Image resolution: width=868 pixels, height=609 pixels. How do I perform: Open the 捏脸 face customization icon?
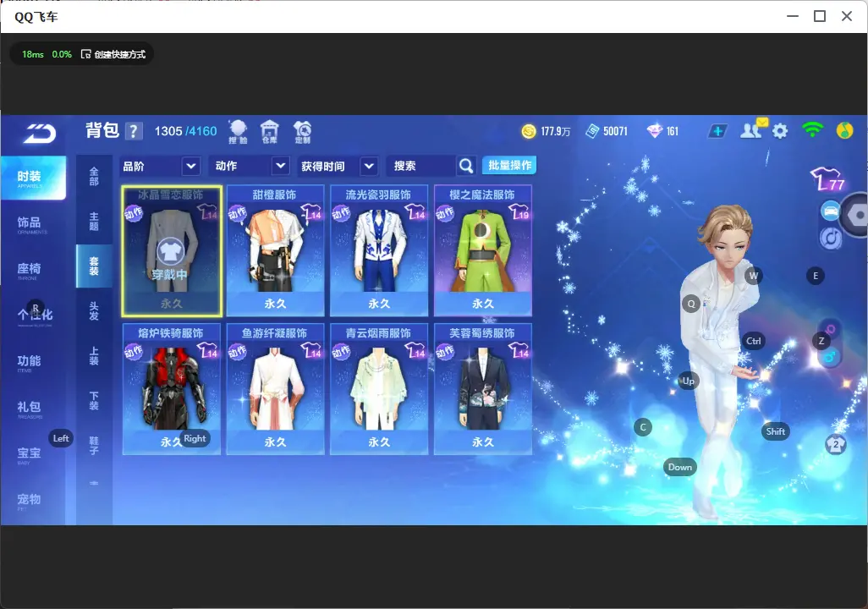click(x=238, y=132)
